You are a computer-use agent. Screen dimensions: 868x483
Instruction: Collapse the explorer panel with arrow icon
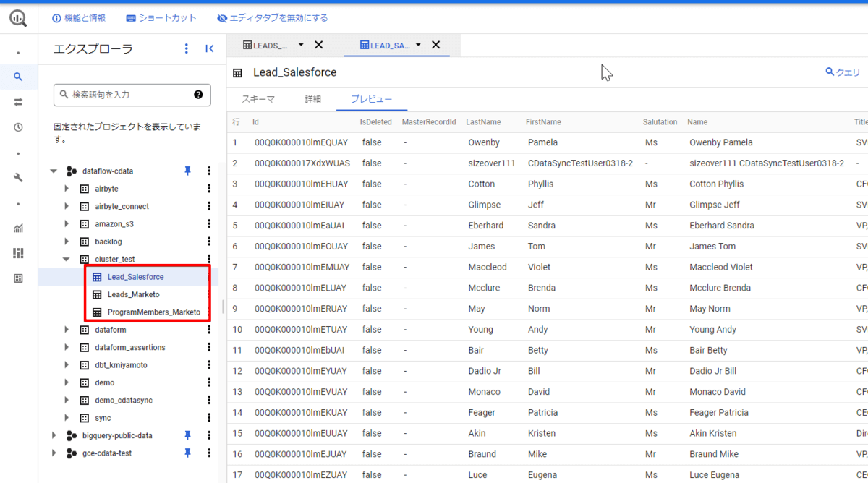tap(209, 48)
